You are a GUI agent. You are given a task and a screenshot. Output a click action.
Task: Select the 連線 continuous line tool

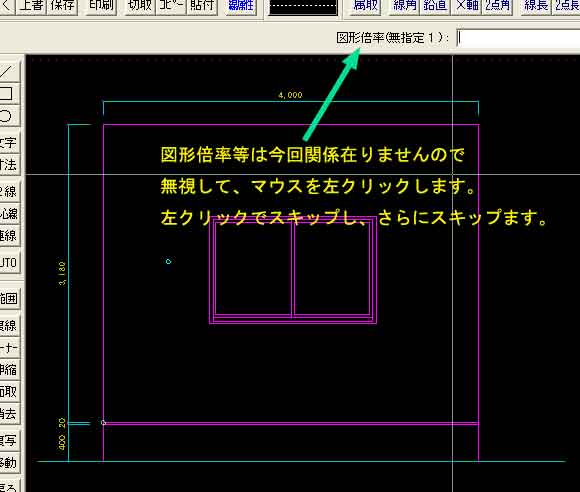(x=8, y=236)
